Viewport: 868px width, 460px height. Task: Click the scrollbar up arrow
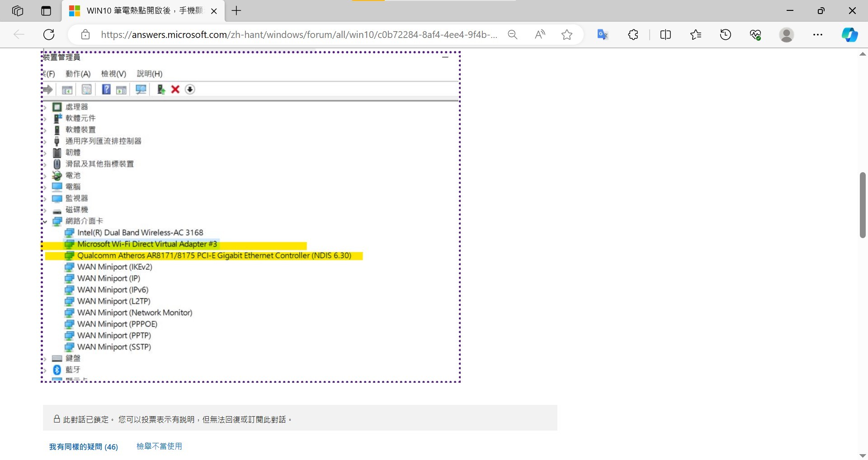[x=863, y=54]
